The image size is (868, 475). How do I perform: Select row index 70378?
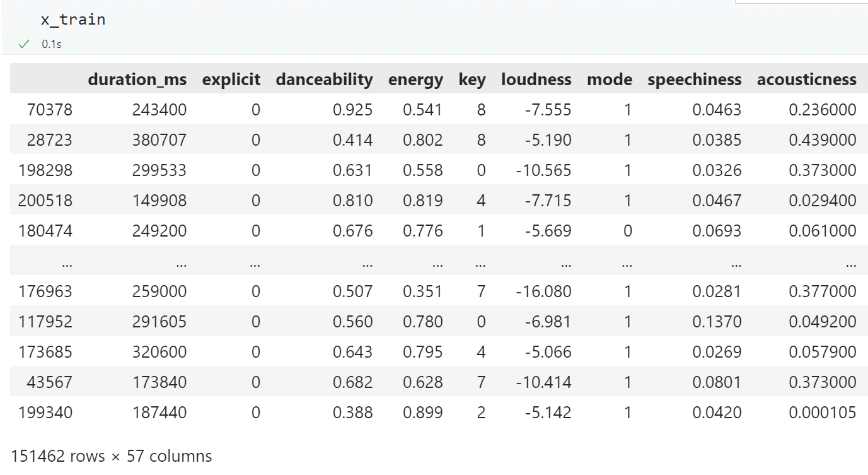50,110
